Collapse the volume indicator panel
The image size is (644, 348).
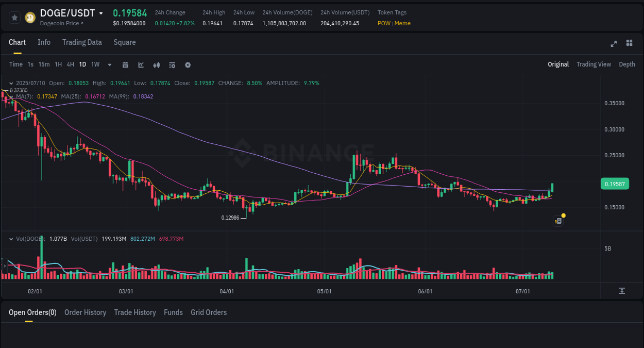point(11,238)
